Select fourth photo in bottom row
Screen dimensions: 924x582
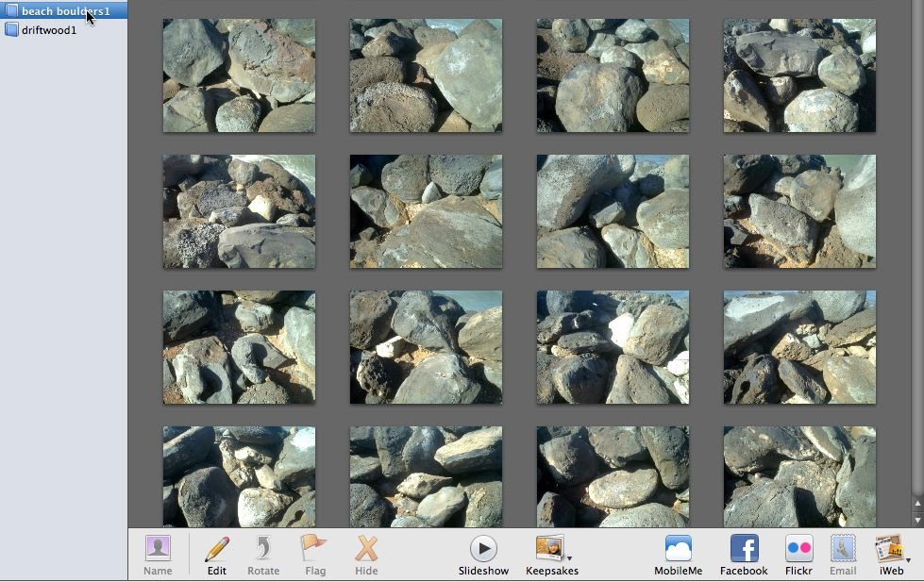799,476
